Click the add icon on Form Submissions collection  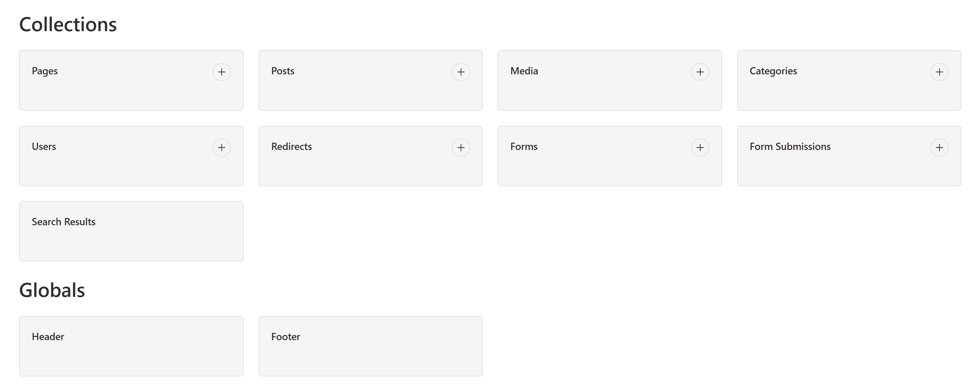(940, 147)
